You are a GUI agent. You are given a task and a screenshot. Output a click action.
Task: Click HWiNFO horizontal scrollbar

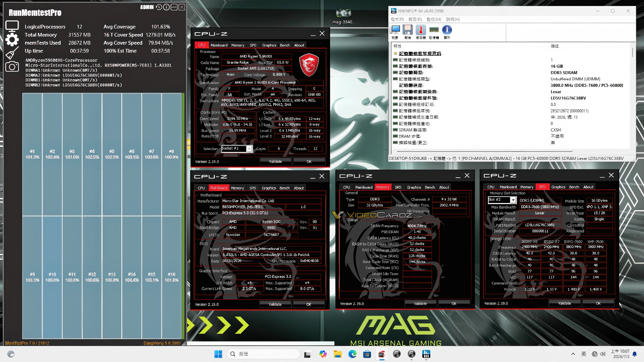[x=485, y=151]
